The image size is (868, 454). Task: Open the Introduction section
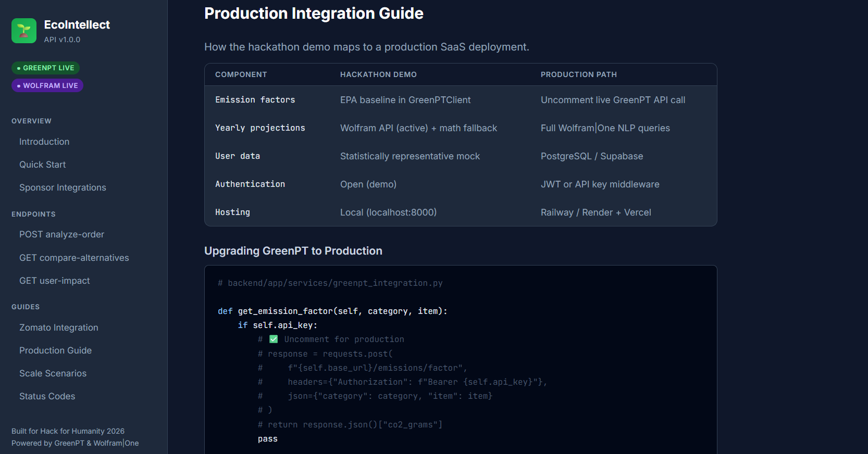pos(44,142)
